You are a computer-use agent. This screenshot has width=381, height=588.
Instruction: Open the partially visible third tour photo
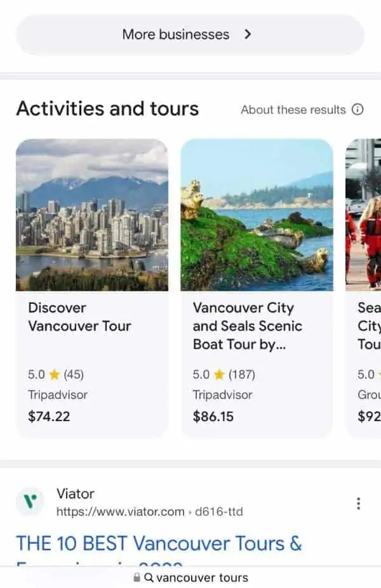tap(363, 214)
